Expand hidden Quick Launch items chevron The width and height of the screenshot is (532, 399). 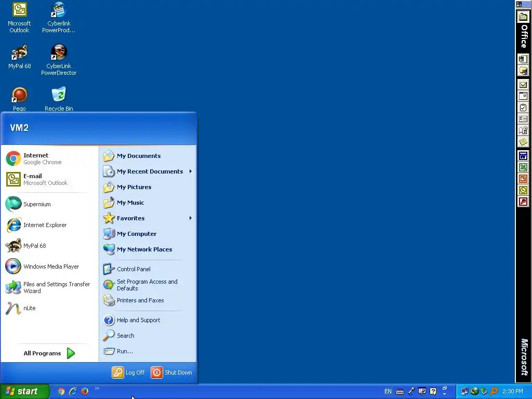point(97,389)
